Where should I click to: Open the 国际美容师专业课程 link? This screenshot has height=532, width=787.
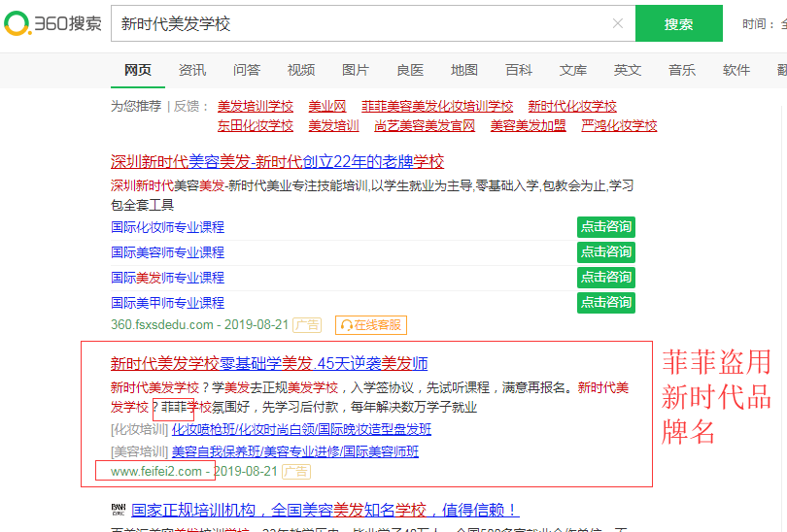(x=167, y=252)
